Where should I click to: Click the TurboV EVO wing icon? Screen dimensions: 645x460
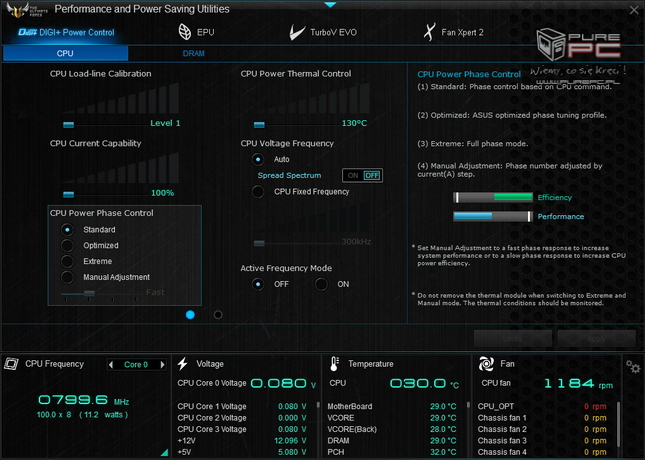297,32
